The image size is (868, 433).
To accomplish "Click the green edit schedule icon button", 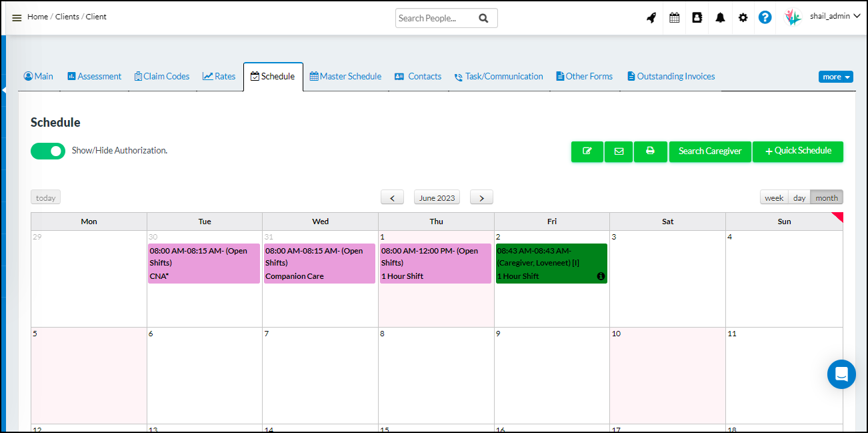I will point(587,151).
